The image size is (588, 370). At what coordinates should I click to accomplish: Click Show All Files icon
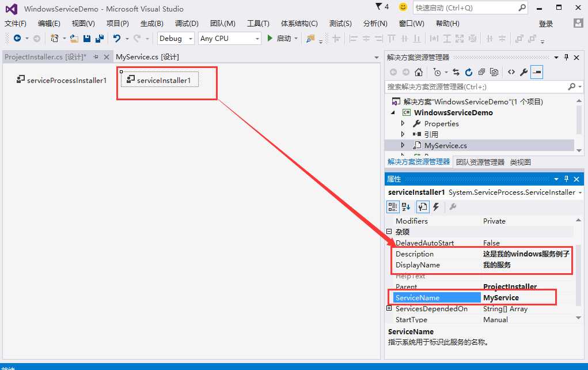pyautogui.click(x=494, y=72)
